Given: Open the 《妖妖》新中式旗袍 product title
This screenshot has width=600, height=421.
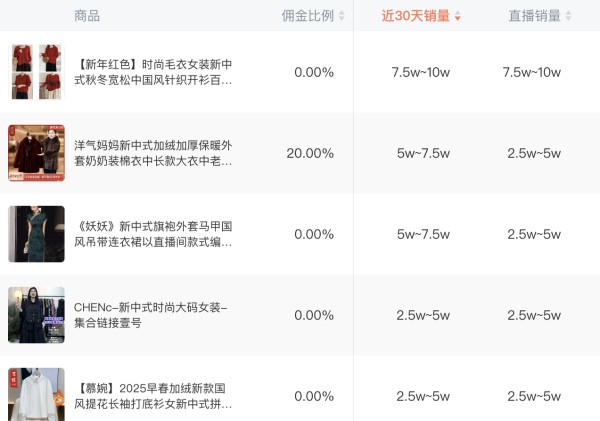Looking at the screenshot, I should [x=153, y=234].
